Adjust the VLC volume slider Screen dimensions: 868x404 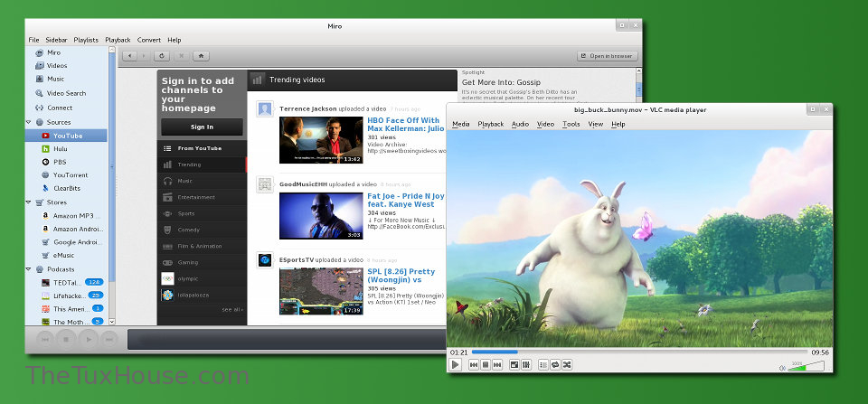coord(811,366)
